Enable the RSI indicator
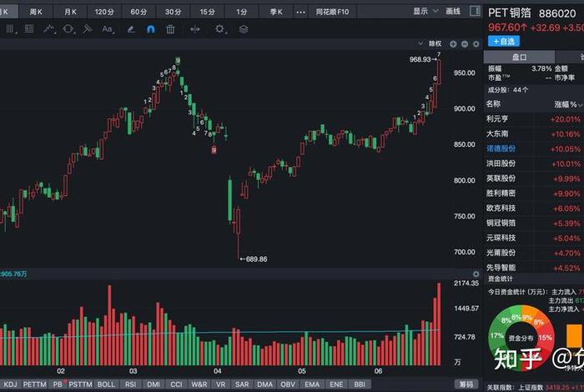Viewport: 584px width, 392px height. pos(130,384)
